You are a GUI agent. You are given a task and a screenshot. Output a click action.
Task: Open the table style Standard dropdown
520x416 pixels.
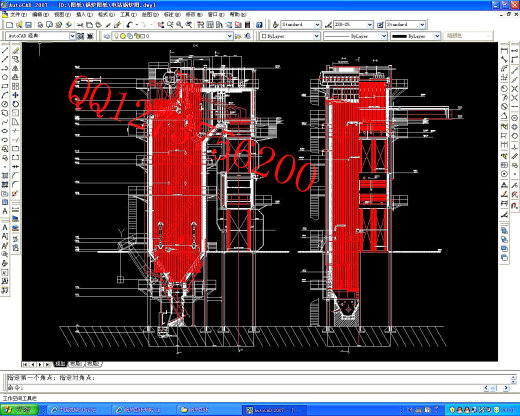pos(422,25)
